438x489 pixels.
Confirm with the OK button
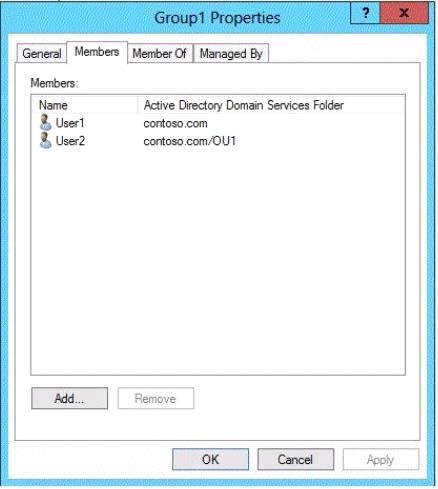pyautogui.click(x=210, y=459)
